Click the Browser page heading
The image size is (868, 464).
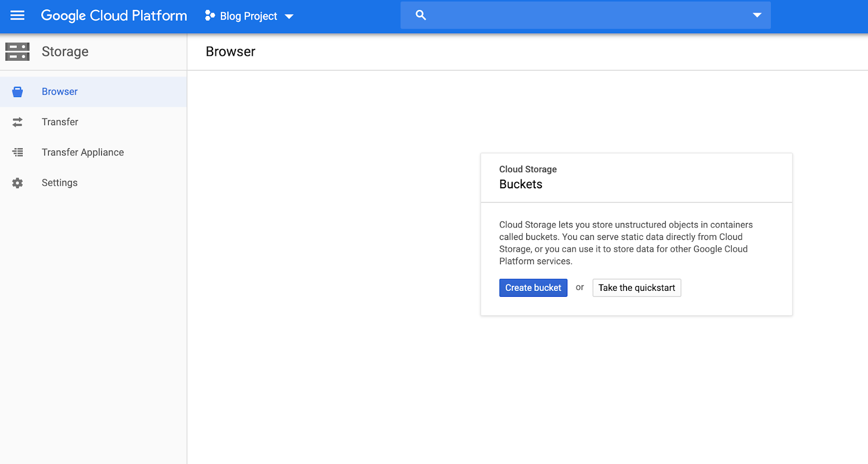pyautogui.click(x=231, y=52)
